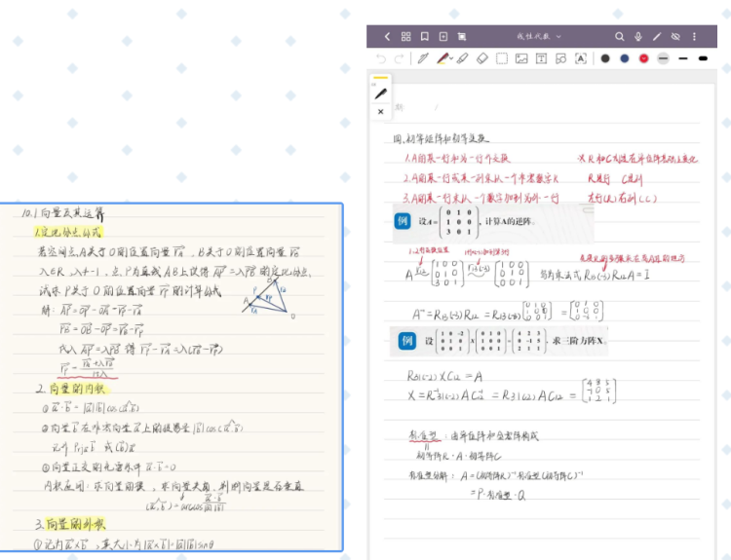Redo the last undone stroke
731x560 pixels.
399,58
